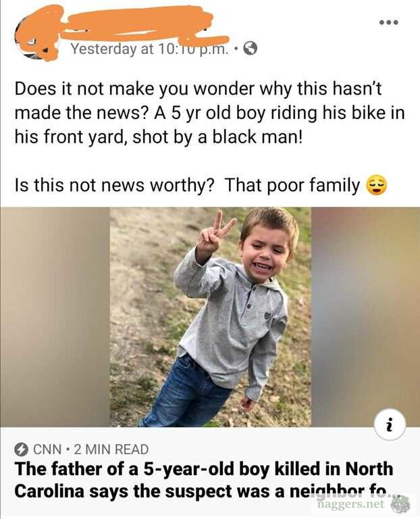Tap the '2 MIN READ' label

point(113,449)
